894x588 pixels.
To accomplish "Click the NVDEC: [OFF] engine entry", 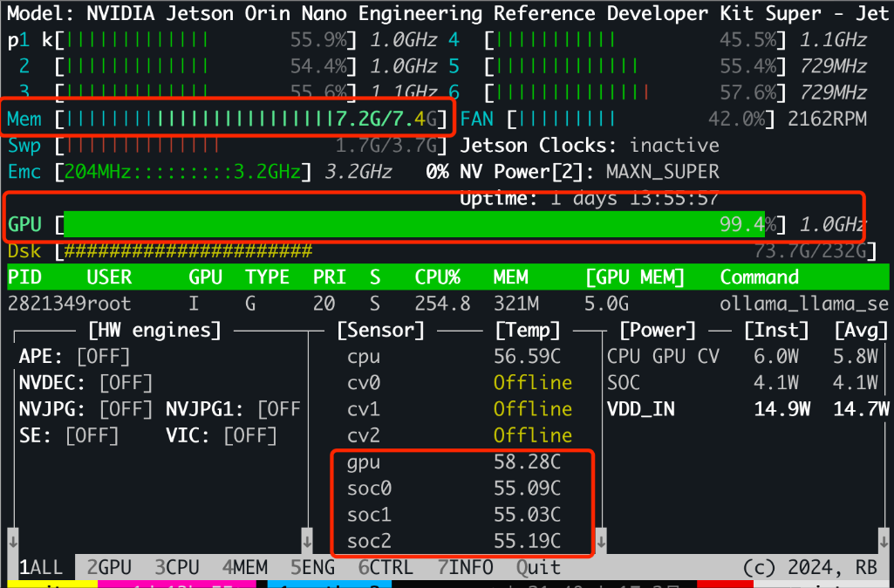I will (85, 383).
